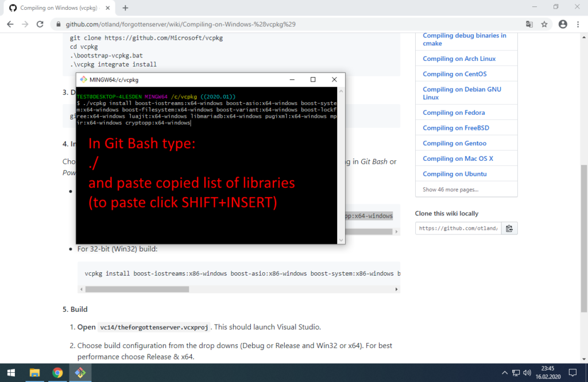
Task: Copy the wiki clone URL with clipboard icon
Action: pos(509,228)
